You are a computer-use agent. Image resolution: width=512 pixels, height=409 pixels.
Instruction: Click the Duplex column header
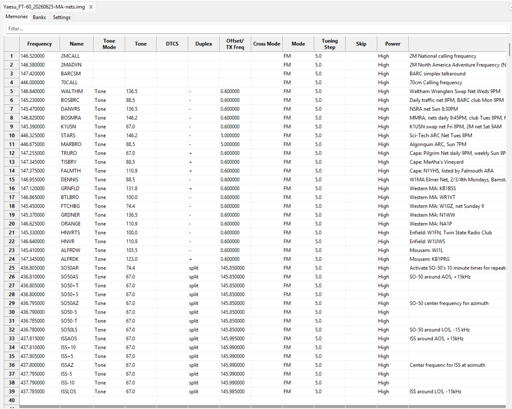click(204, 44)
